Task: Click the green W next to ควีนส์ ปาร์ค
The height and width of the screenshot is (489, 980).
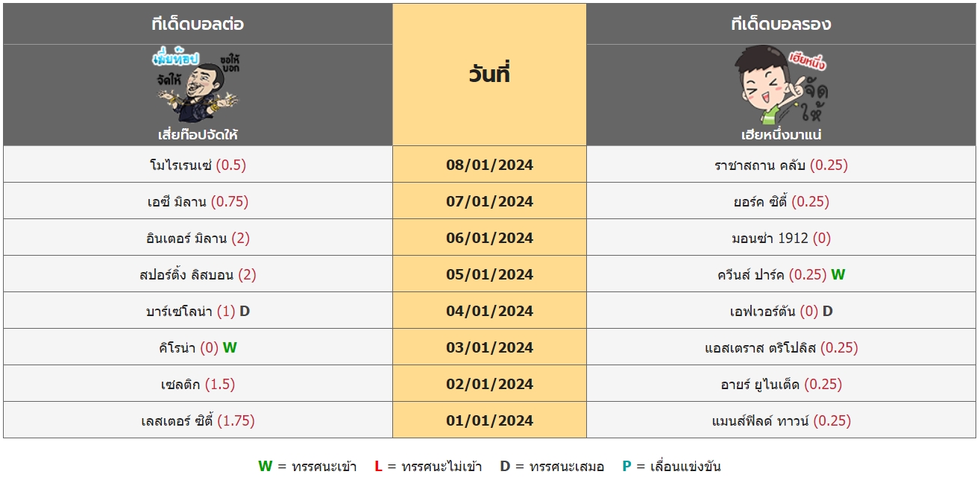Action: tap(838, 274)
